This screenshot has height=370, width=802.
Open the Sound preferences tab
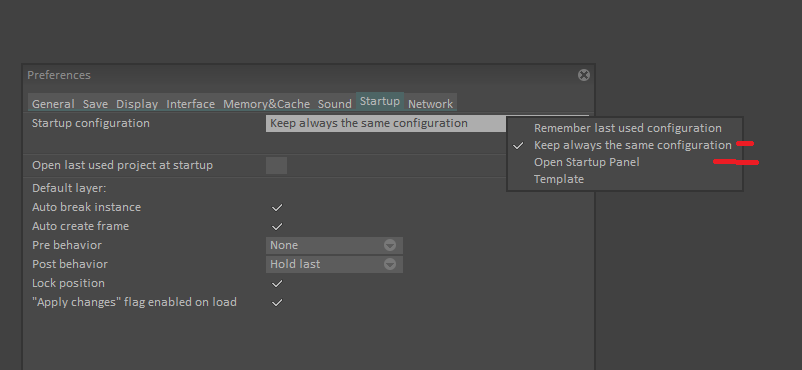coord(335,104)
